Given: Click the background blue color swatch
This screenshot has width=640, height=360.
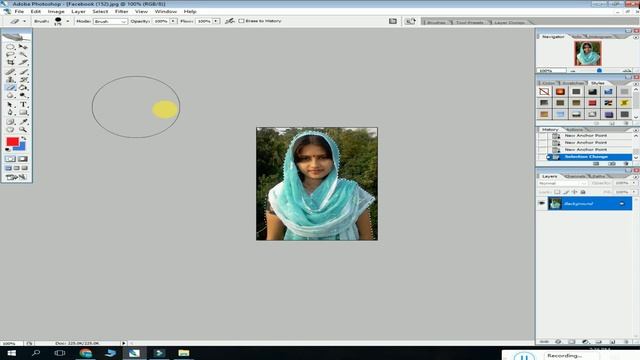Looking at the screenshot, I should coord(20,146).
